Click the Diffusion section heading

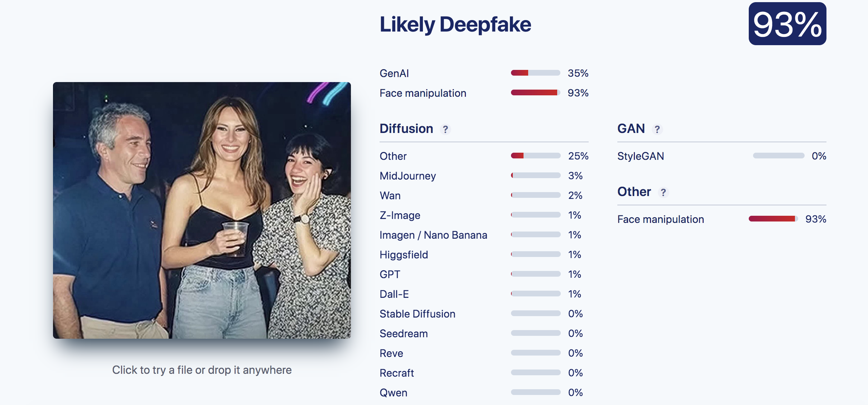click(x=406, y=129)
